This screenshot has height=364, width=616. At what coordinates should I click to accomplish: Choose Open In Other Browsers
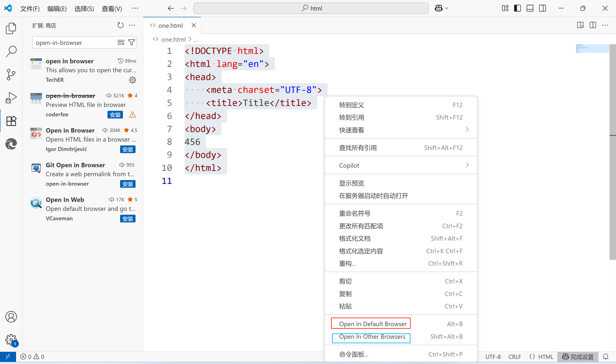[x=401, y=337]
